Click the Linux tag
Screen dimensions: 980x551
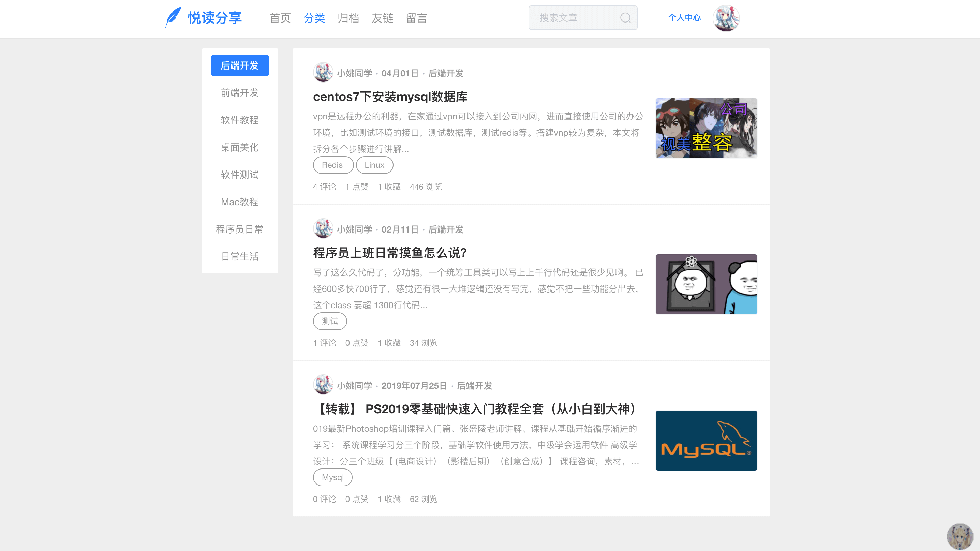pyautogui.click(x=374, y=165)
